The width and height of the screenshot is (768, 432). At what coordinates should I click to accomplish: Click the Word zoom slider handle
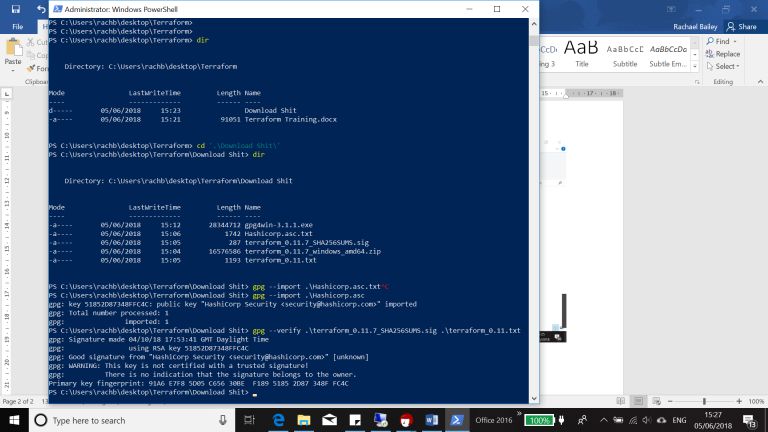pos(704,401)
